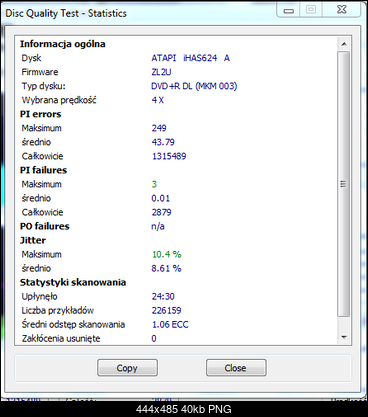Select disc type DVD+R DL (MKM 003)

point(194,86)
